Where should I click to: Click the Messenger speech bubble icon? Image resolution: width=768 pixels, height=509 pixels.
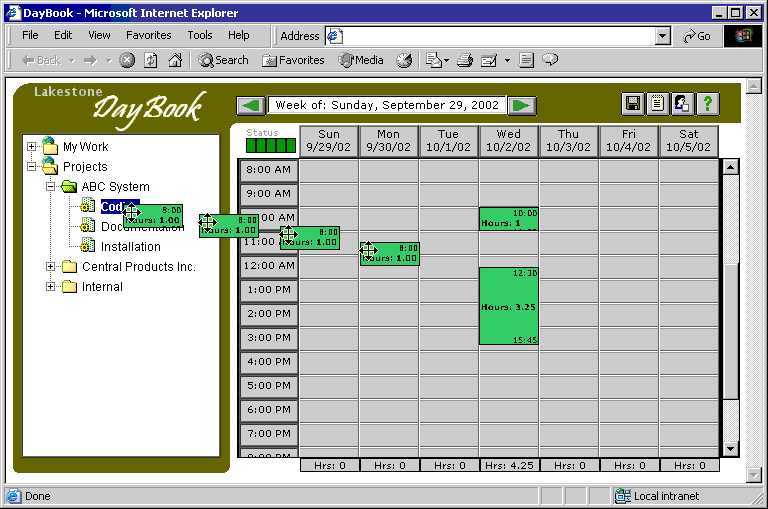551,60
